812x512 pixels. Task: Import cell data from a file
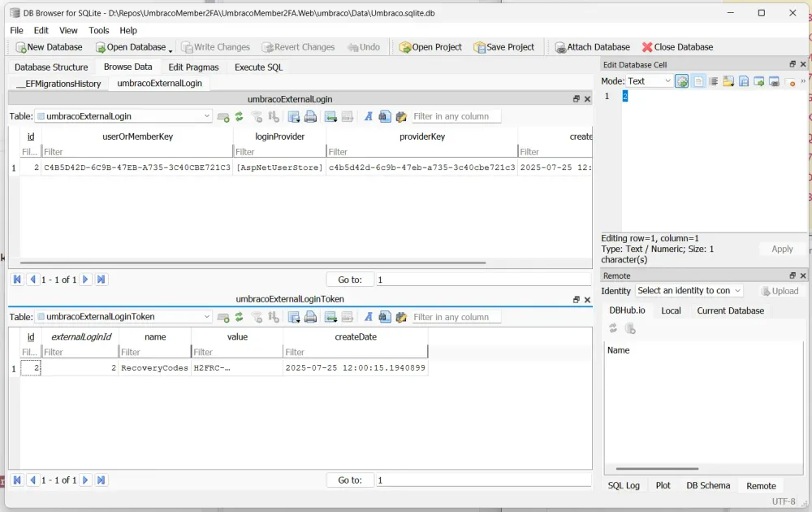click(728, 80)
